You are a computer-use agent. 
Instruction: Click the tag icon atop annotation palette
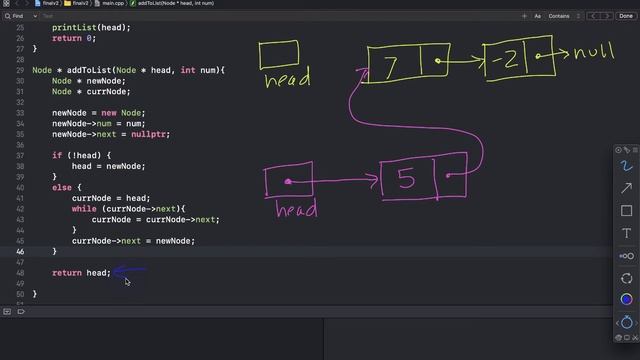(x=627, y=150)
